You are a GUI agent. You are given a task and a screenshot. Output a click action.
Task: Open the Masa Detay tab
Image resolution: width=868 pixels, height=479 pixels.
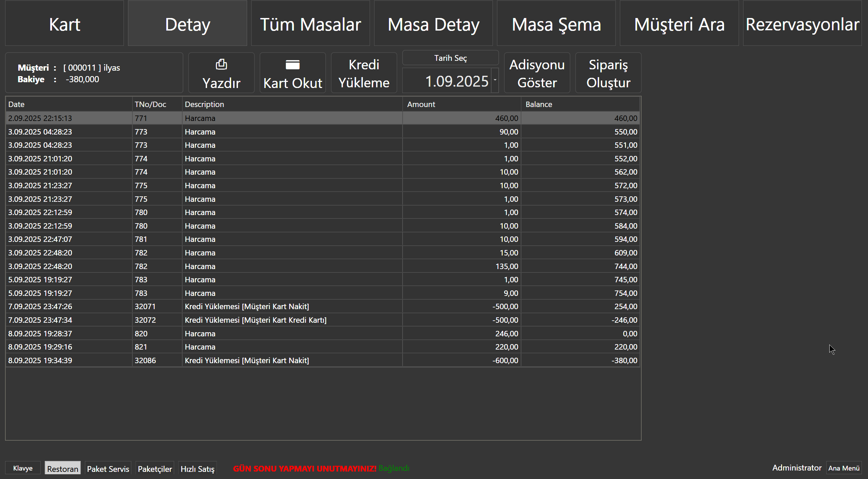tap(433, 24)
